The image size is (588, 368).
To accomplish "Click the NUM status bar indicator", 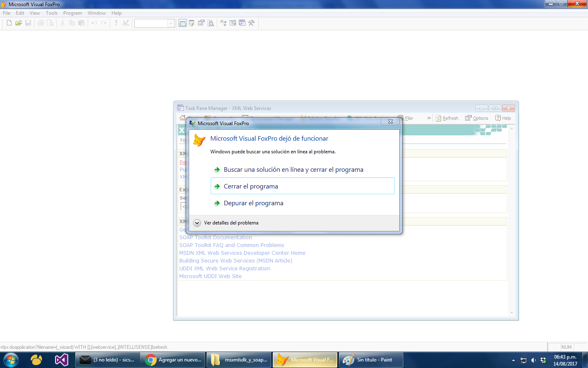I will [x=566, y=347].
